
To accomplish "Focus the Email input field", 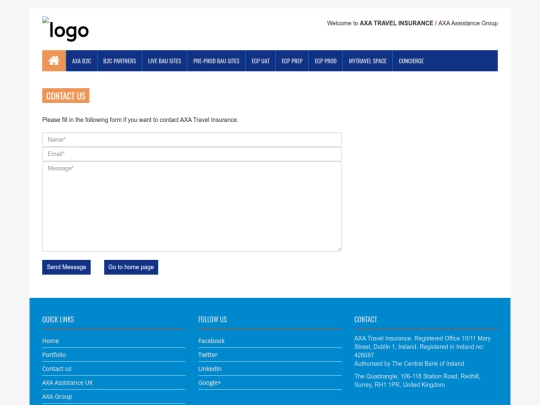I will click(192, 154).
